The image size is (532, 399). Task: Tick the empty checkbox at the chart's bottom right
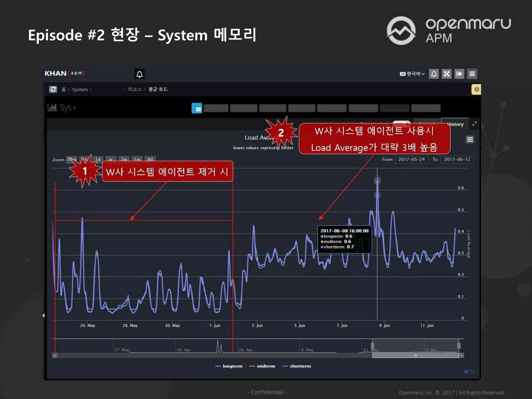pyautogui.click(x=472, y=372)
